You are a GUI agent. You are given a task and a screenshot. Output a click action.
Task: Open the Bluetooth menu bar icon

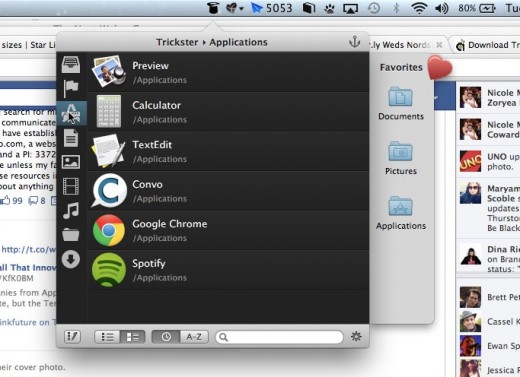point(396,8)
